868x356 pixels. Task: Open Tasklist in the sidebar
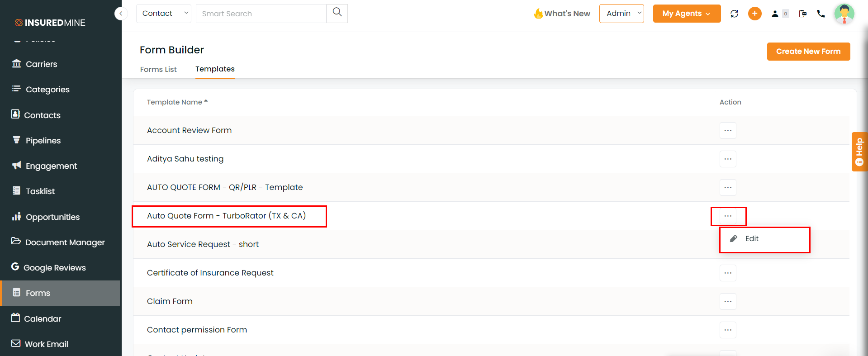pos(60,191)
